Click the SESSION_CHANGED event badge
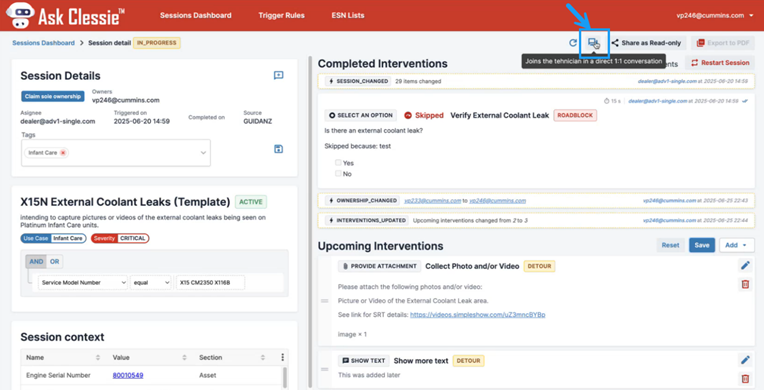 [x=359, y=81]
